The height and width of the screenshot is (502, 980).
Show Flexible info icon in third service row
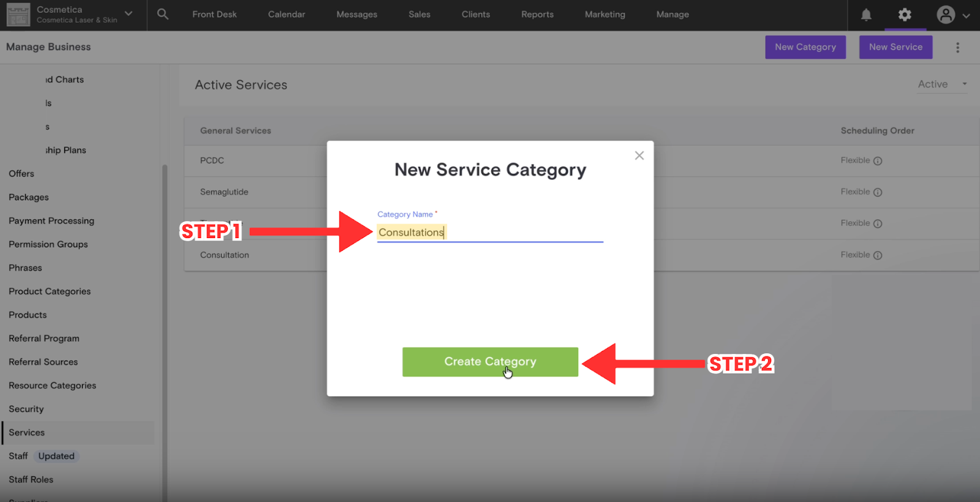pyautogui.click(x=878, y=223)
